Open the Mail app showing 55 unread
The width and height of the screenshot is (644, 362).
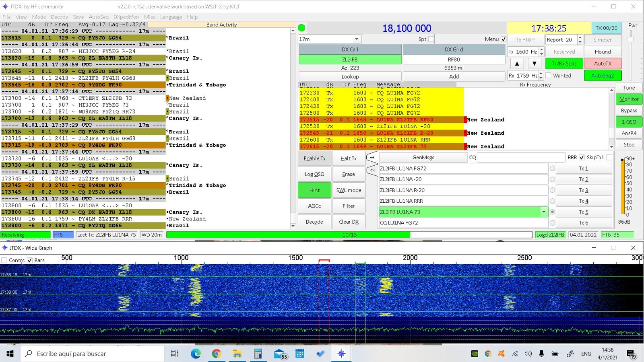pos(280,354)
